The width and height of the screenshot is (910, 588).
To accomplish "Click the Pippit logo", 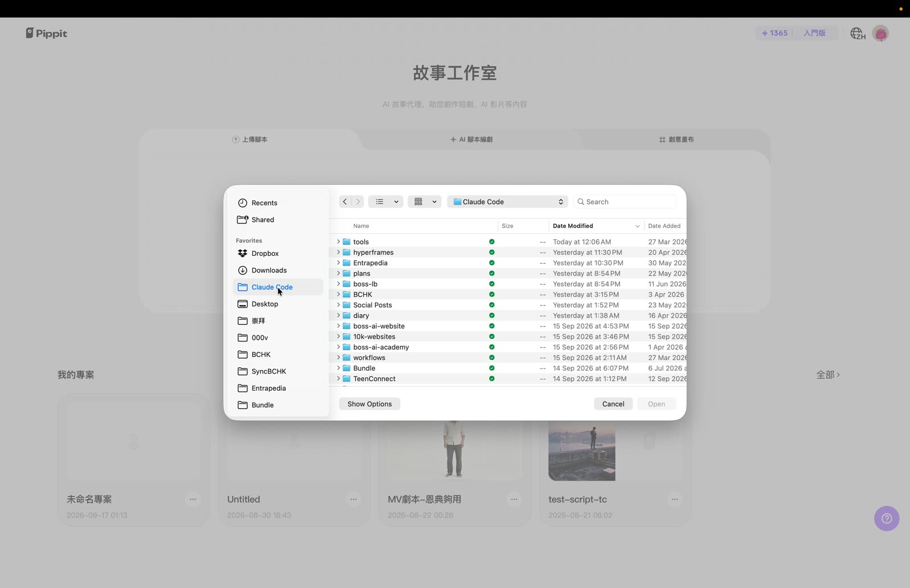I will click(x=46, y=34).
